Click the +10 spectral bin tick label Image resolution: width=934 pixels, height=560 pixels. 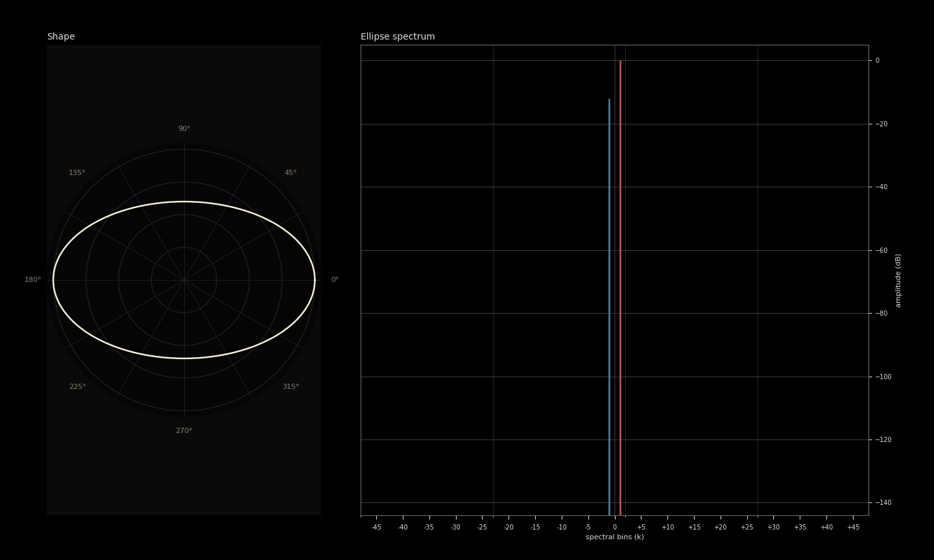pyautogui.click(x=667, y=528)
